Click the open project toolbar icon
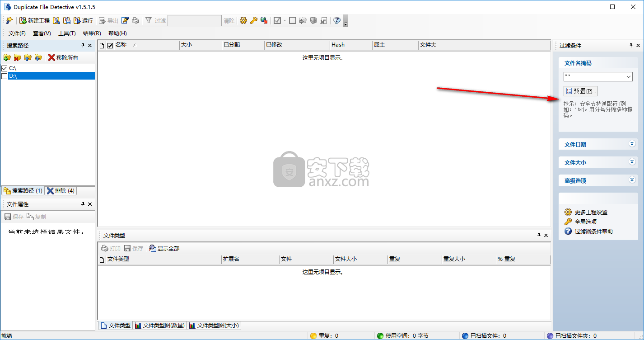The height and width of the screenshot is (340, 644). (x=56, y=20)
